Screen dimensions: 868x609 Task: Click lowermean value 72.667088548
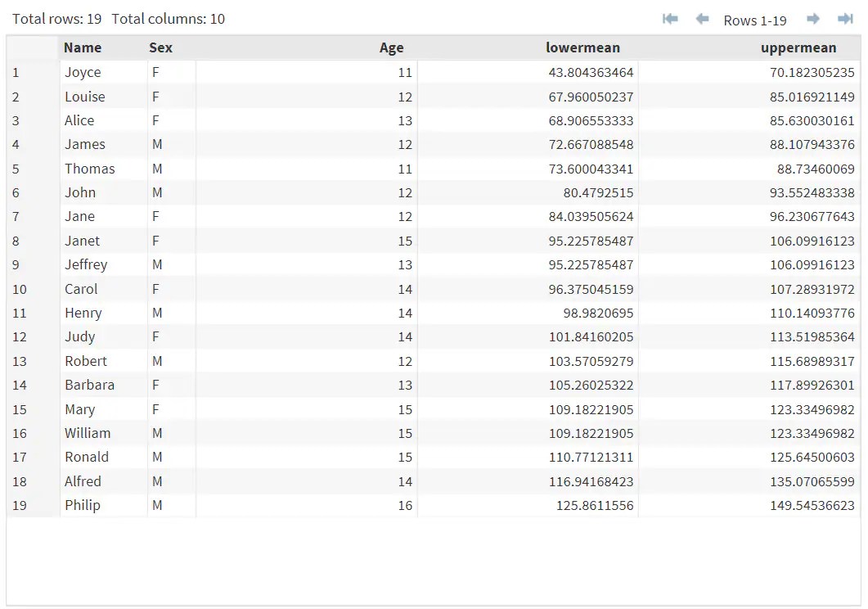[591, 145]
